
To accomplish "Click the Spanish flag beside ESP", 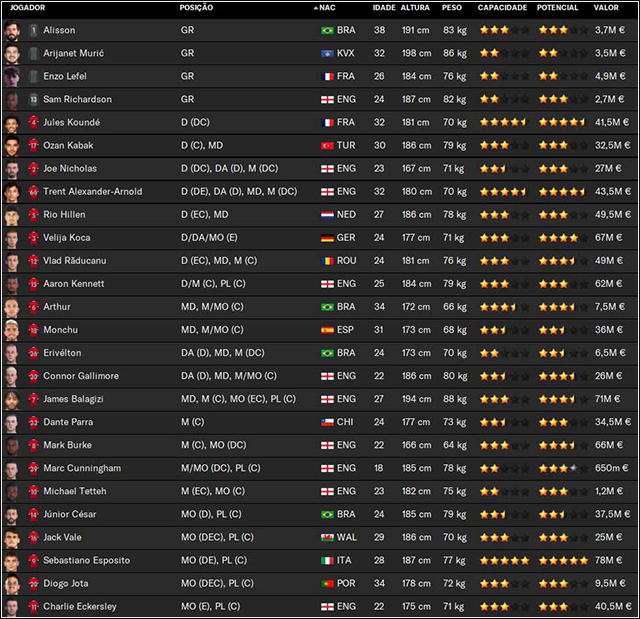I will [327, 330].
